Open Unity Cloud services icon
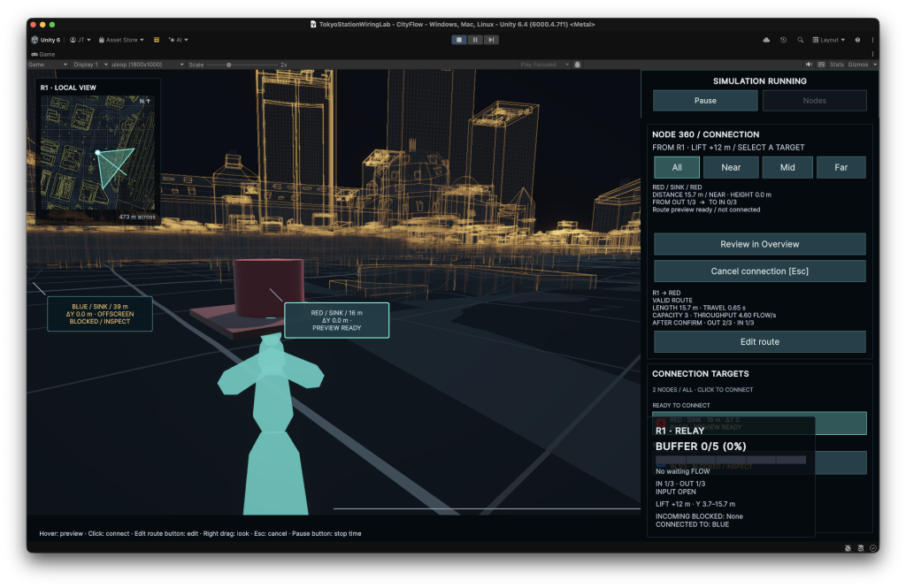This screenshot has height=588, width=906. [x=766, y=40]
